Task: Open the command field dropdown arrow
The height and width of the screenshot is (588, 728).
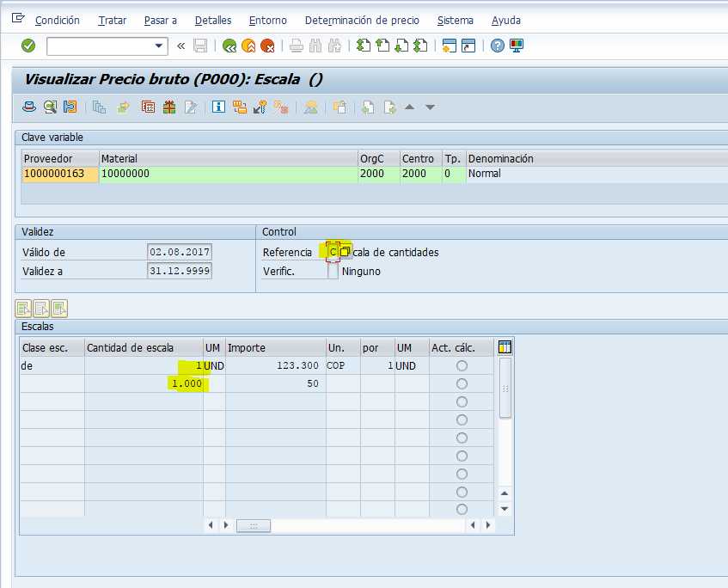Action: 159,46
